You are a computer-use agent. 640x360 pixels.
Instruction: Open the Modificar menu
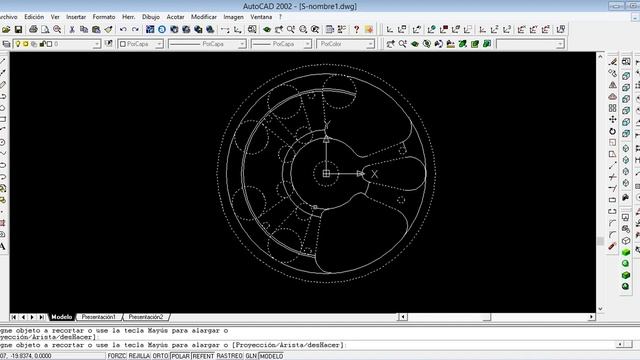click(204, 17)
